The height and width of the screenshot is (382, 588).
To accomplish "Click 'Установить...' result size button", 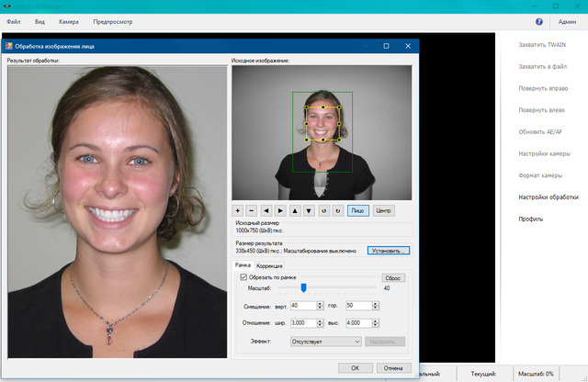I will coord(389,251).
